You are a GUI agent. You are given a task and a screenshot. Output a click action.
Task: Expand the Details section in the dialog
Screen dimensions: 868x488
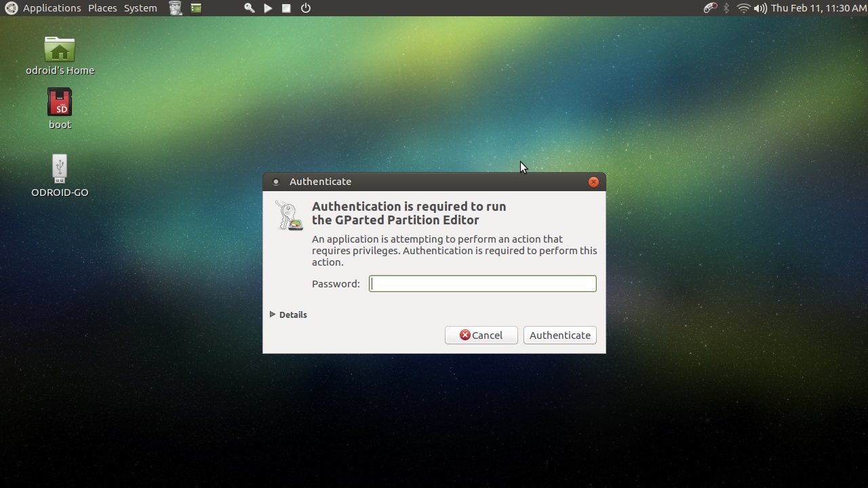tap(288, 314)
